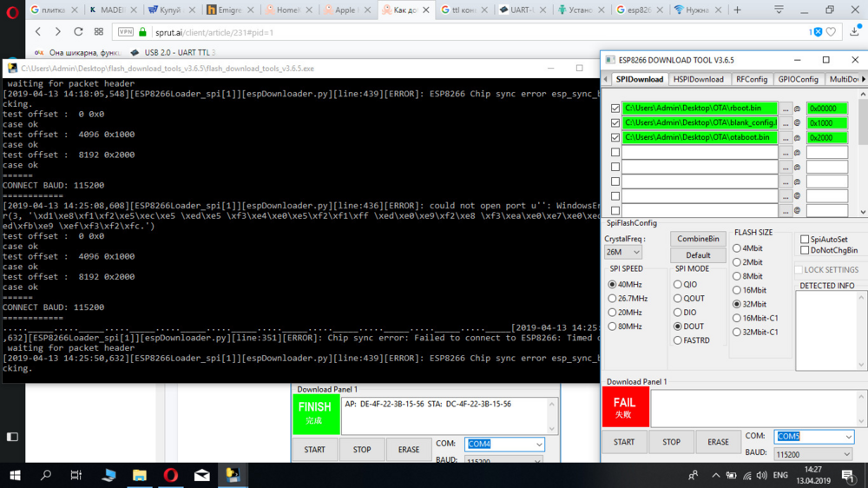
Task: Switch to GPIOConfig tab
Action: tap(798, 79)
